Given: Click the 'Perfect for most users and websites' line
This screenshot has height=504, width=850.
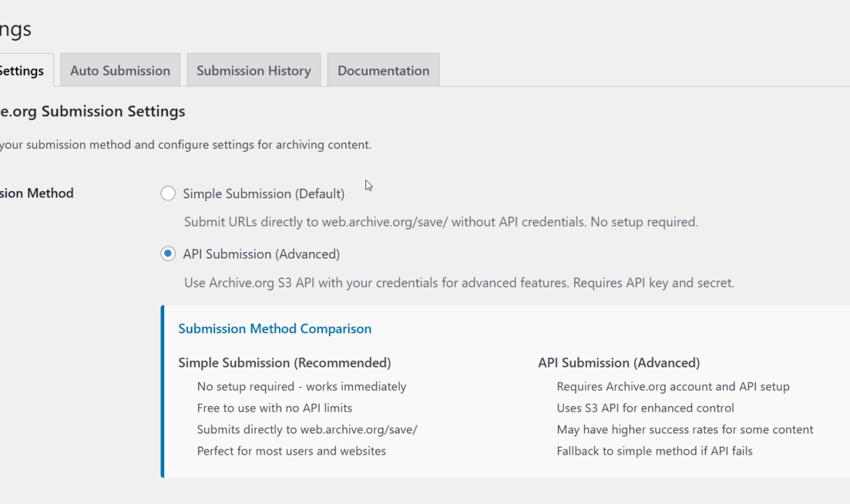Looking at the screenshot, I should click(x=291, y=451).
